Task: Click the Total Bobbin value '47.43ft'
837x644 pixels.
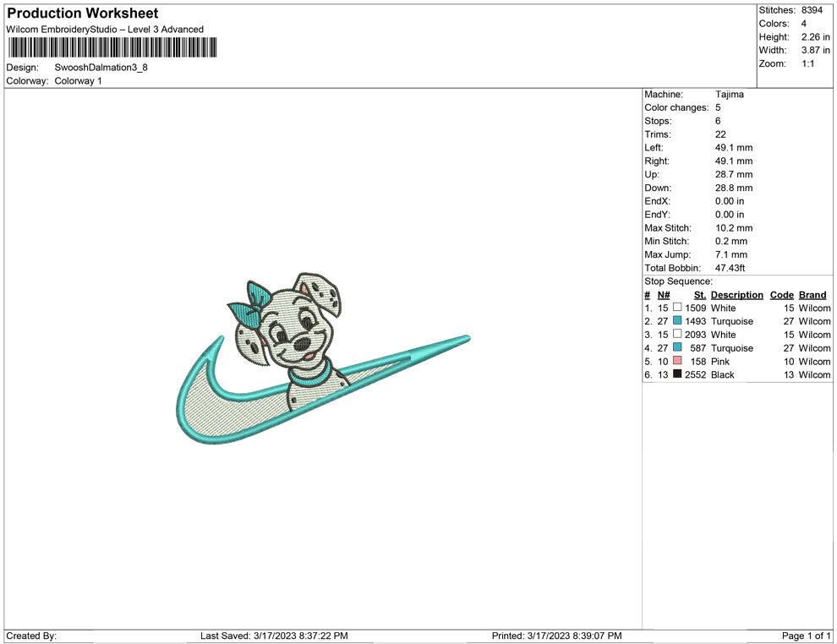Action: pyautogui.click(x=730, y=268)
